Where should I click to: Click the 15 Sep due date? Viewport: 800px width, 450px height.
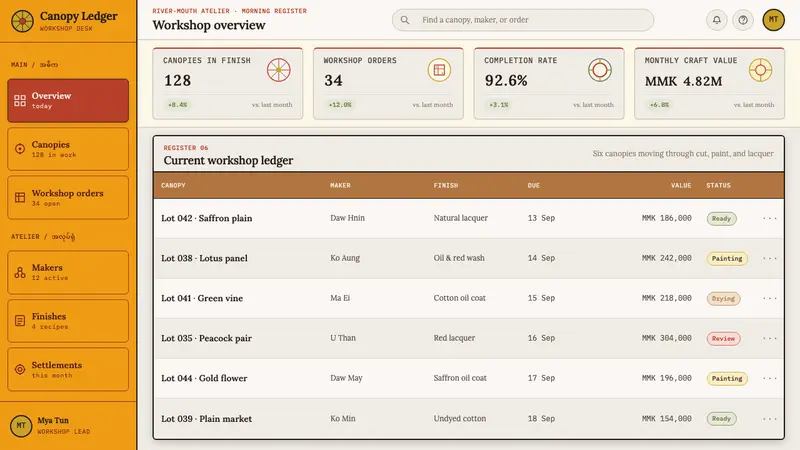[541, 298]
